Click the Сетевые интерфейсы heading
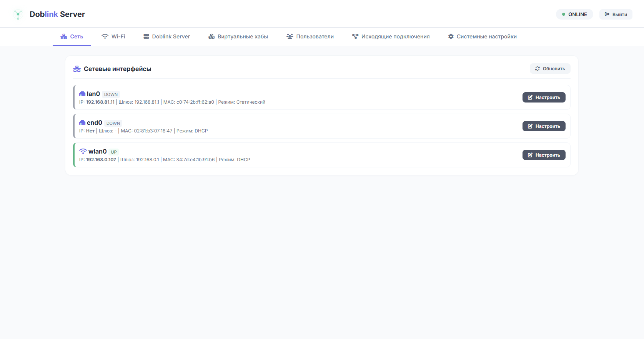Viewport: 644px width, 339px height. [118, 69]
